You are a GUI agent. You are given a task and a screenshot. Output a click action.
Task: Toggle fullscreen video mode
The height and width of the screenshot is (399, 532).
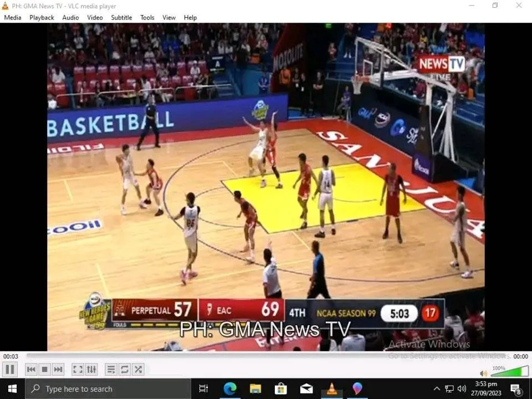coord(78,369)
